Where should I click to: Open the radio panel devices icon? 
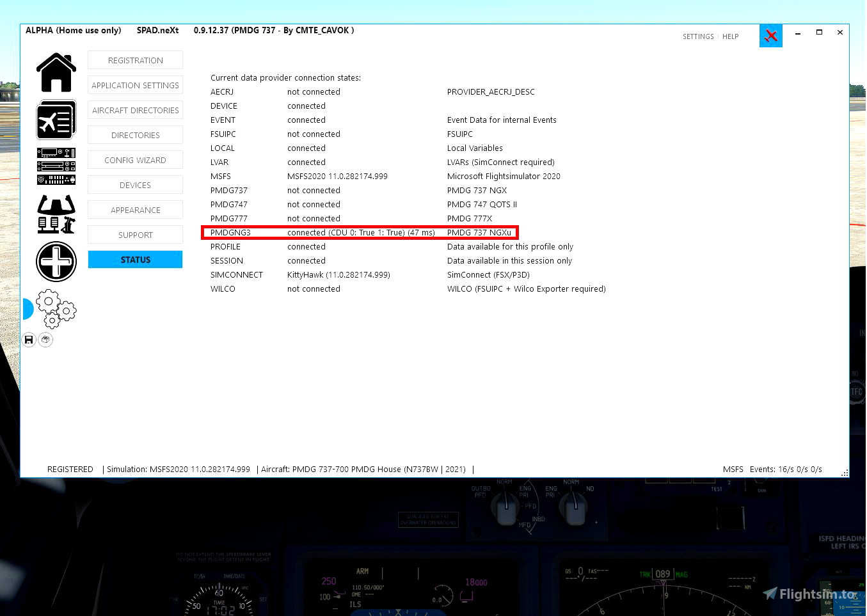(x=56, y=166)
